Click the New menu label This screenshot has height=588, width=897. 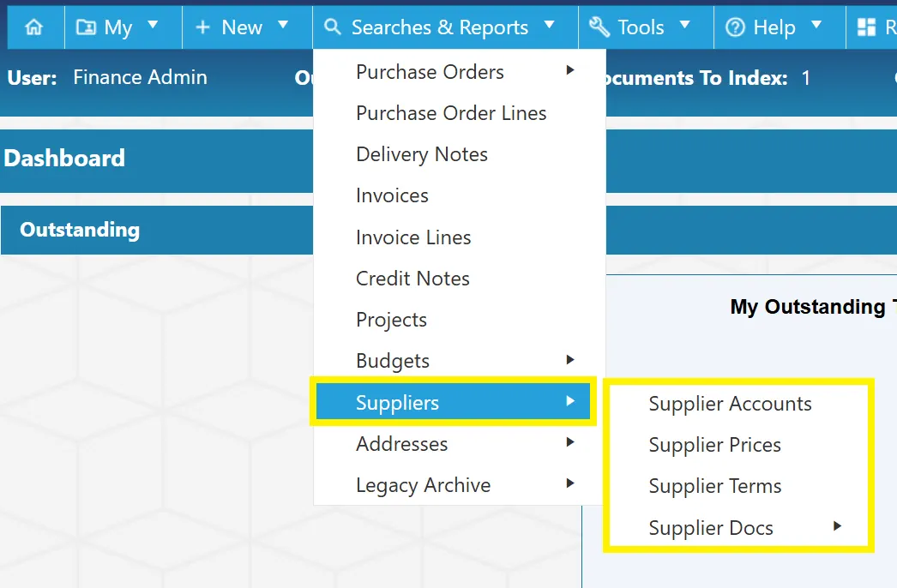242,27
